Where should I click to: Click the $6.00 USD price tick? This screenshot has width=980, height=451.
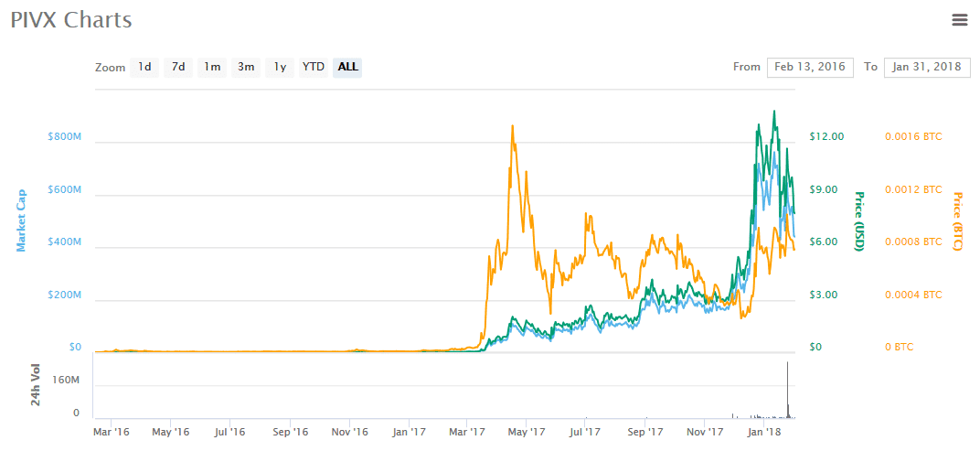tap(824, 242)
